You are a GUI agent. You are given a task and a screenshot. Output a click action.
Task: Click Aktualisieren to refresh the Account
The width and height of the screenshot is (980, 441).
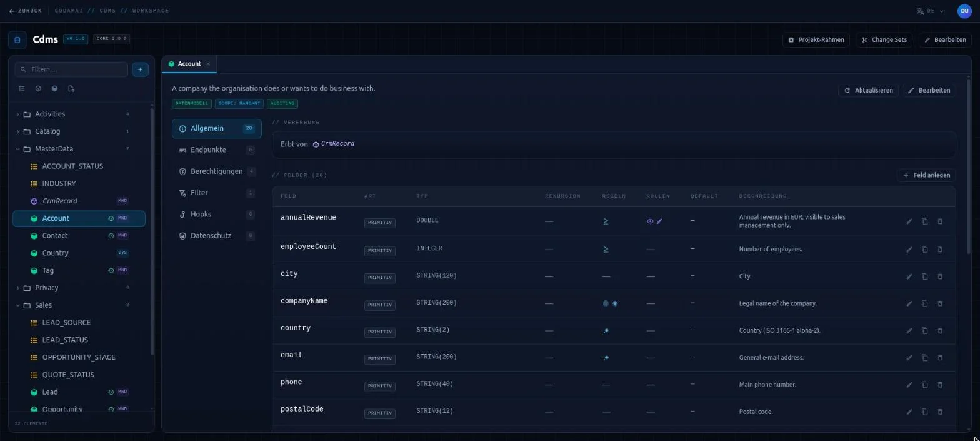(x=868, y=91)
